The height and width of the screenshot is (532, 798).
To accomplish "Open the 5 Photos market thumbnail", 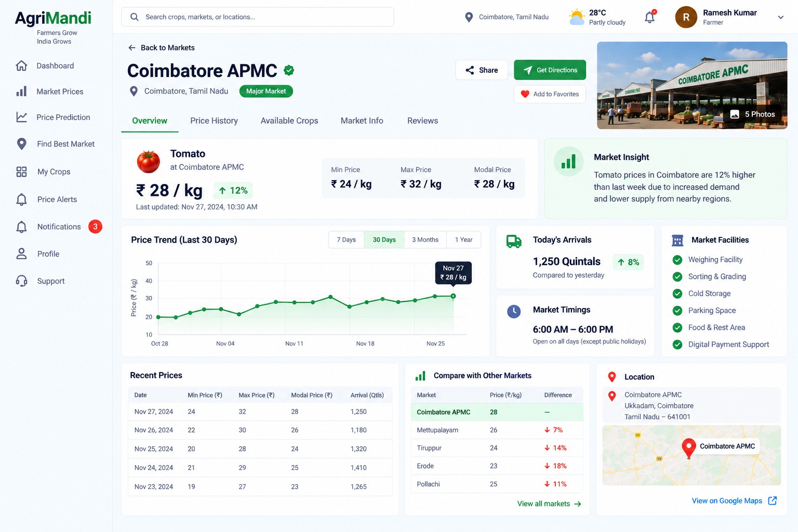I will click(692, 85).
